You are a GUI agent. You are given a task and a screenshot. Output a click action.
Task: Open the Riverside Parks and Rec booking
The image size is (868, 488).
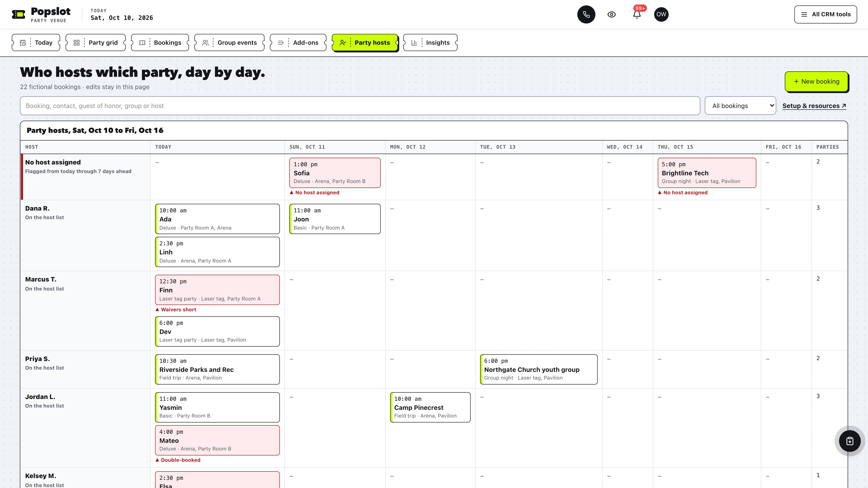[217, 369]
